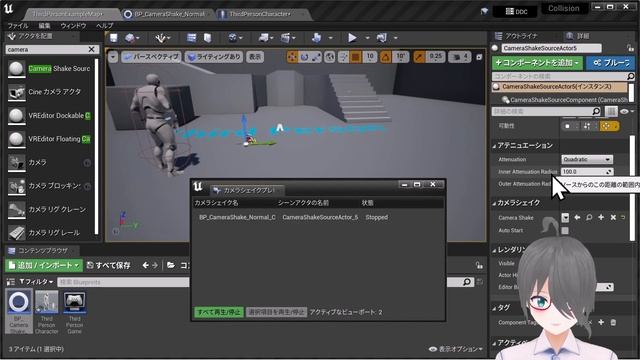Clear the 'camera' search text
Viewport: 640px width, 360px height.
(x=91, y=49)
